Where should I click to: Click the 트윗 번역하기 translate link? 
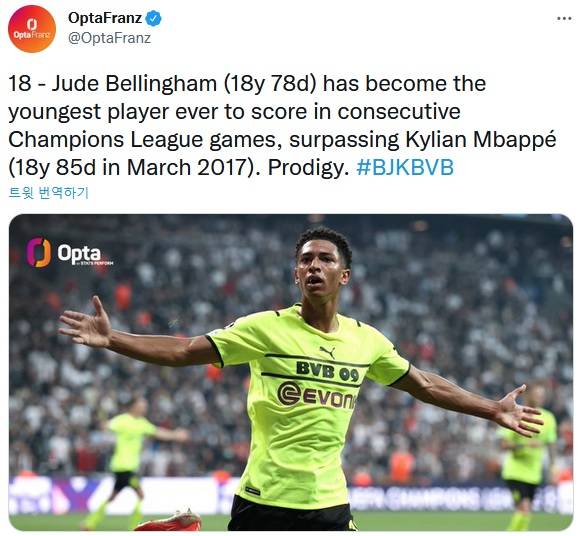pyautogui.click(x=48, y=192)
